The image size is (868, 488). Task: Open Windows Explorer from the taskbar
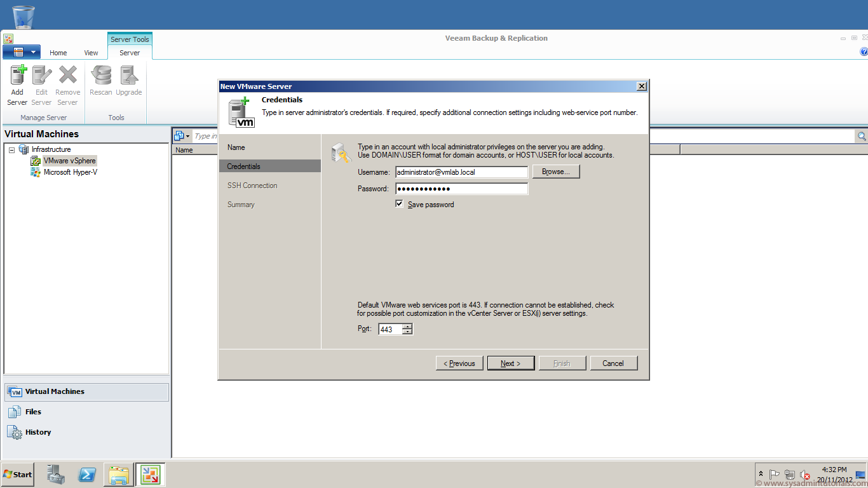point(119,475)
